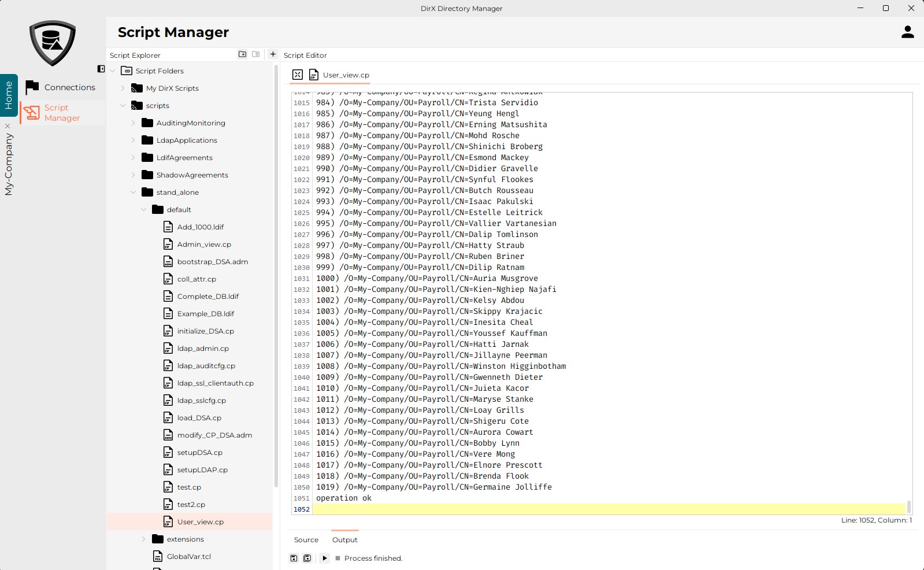Click line 1019) Germaine Jolliffe entry

click(x=434, y=487)
